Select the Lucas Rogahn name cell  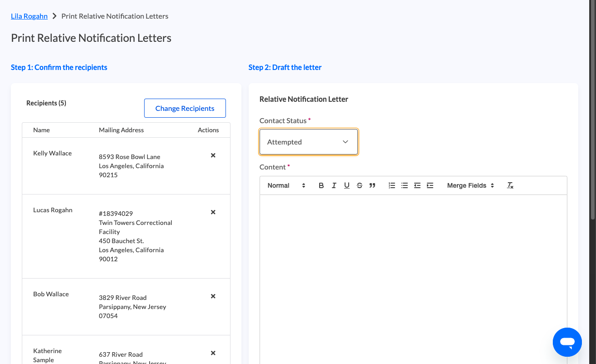[53, 210]
